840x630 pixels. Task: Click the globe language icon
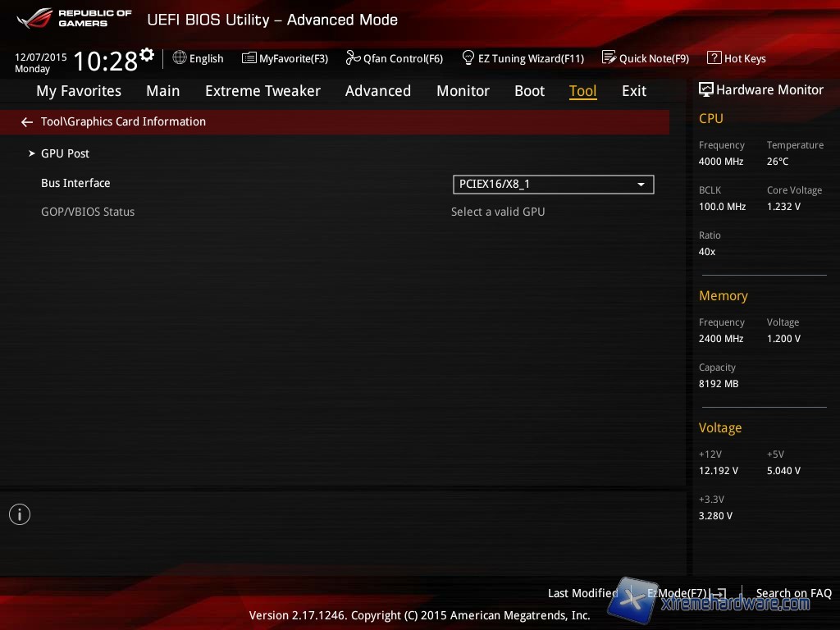tap(180, 58)
